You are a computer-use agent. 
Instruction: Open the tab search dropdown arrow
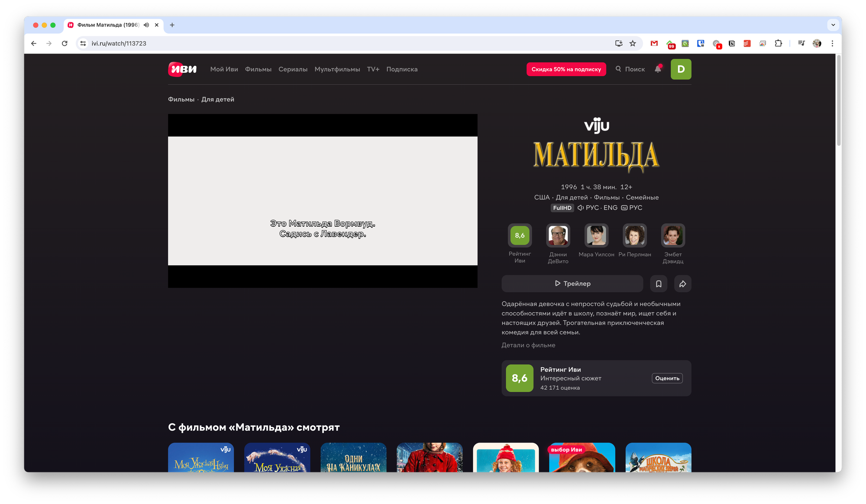point(833,25)
